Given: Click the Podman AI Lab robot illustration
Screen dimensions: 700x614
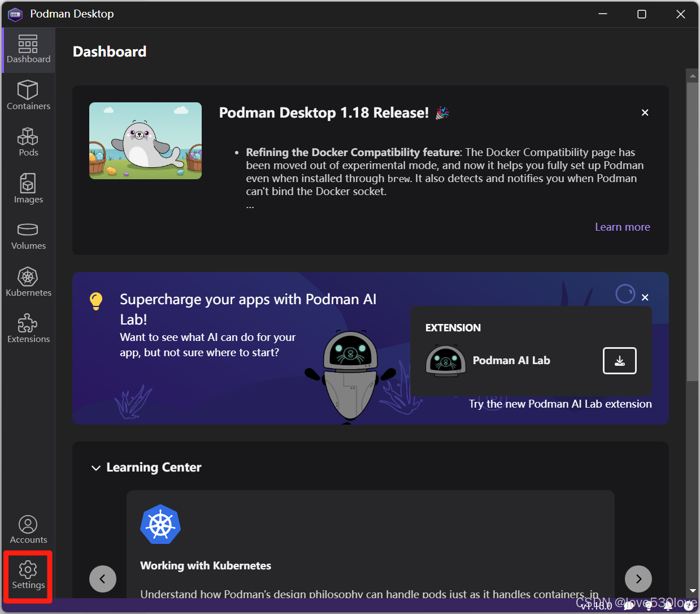Looking at the screenshot, I should [350, 377].
